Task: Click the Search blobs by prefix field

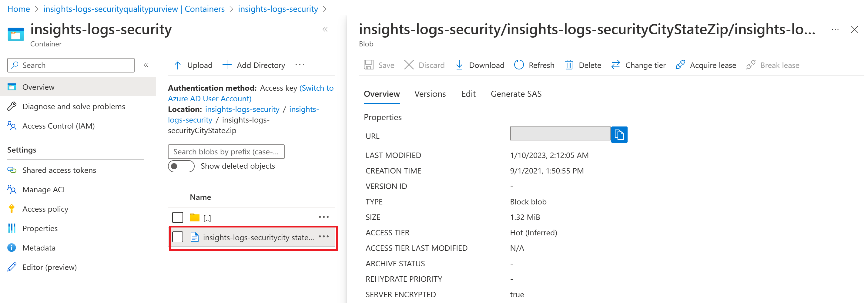Action: pyautogui.click(x=226, y=152)
